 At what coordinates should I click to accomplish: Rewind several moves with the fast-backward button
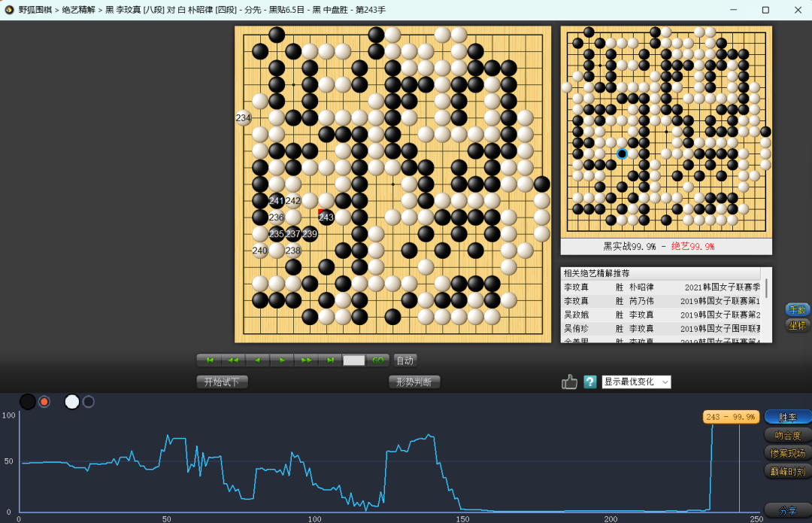[x=234, y=360]
